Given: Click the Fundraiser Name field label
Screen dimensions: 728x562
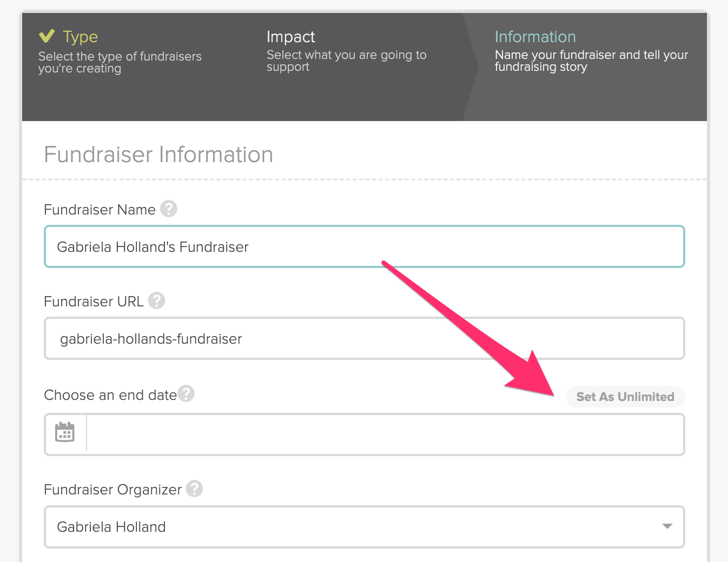Looking at the screenshot, I should click(x=100, y=210).
